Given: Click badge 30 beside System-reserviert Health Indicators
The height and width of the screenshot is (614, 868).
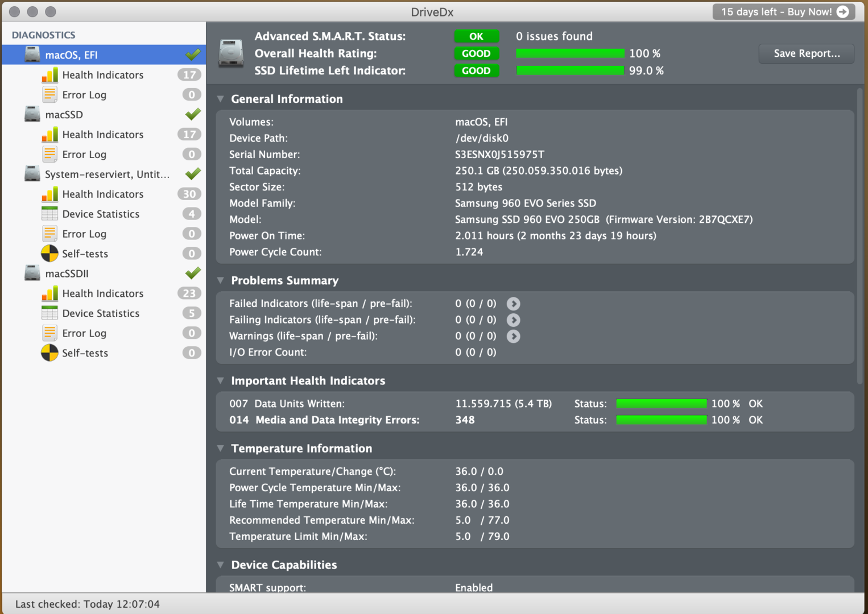Looking at the screenshot, I should tap(189, 194).
